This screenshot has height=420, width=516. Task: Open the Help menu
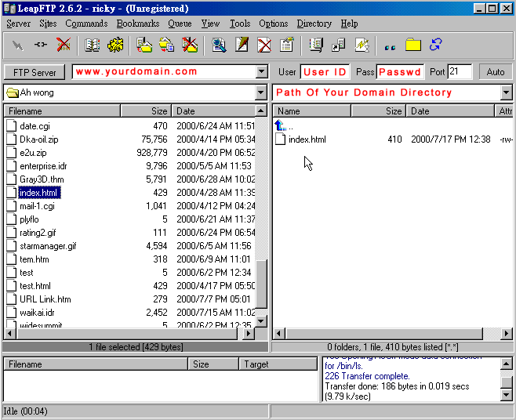(x=349, y=24)
